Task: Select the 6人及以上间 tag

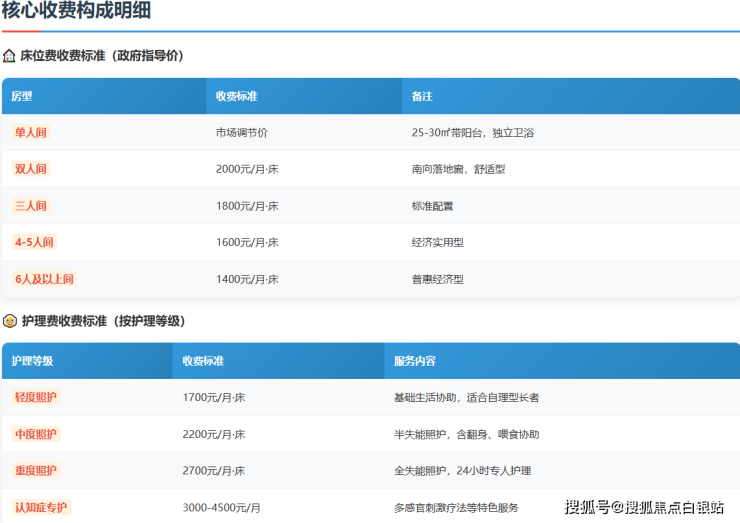Action: tap(44, 279)
